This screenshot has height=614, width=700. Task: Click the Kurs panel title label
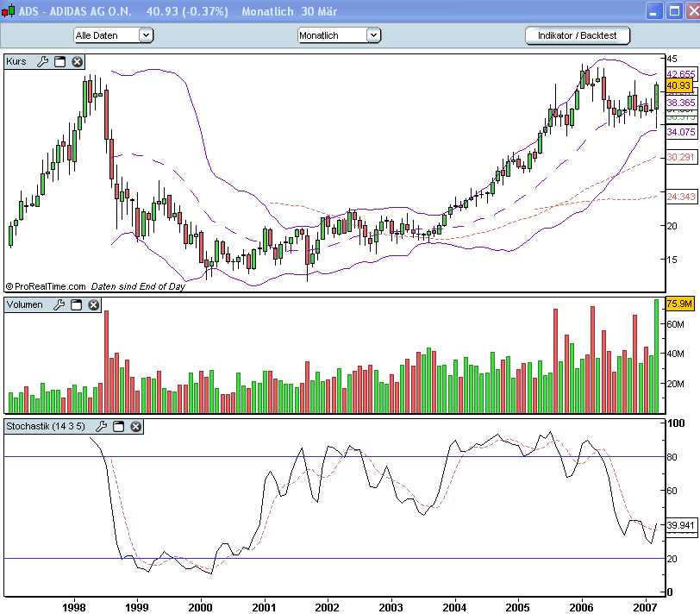(16, 62)
